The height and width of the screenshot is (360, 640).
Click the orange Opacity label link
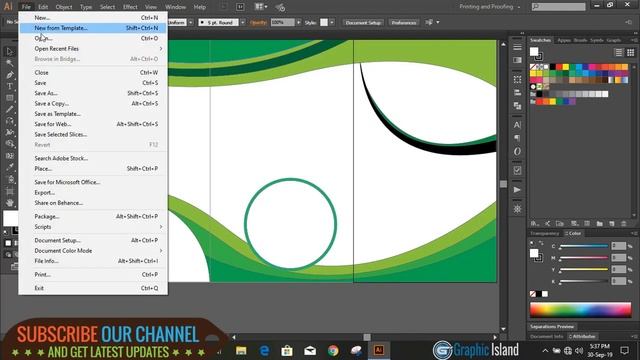point(258,22)
